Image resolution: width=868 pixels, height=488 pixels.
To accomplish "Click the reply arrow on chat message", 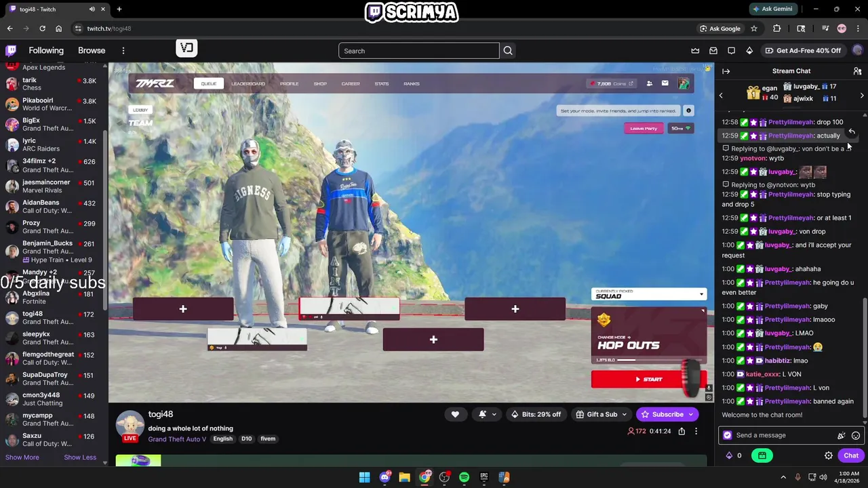I will tap(852, 131).
